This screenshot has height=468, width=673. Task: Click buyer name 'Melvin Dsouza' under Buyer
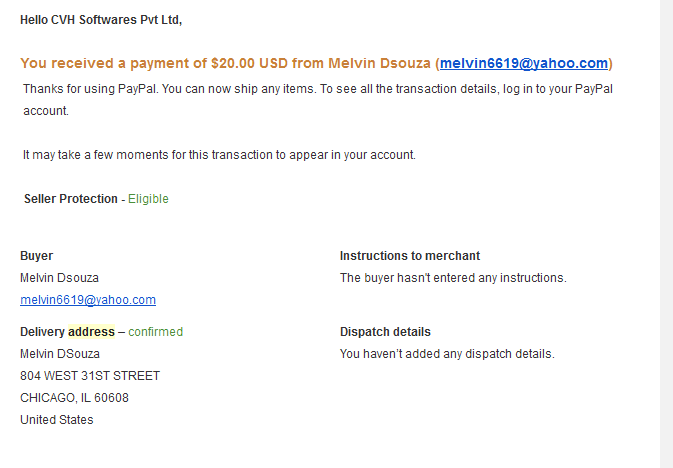coord(59,278)
